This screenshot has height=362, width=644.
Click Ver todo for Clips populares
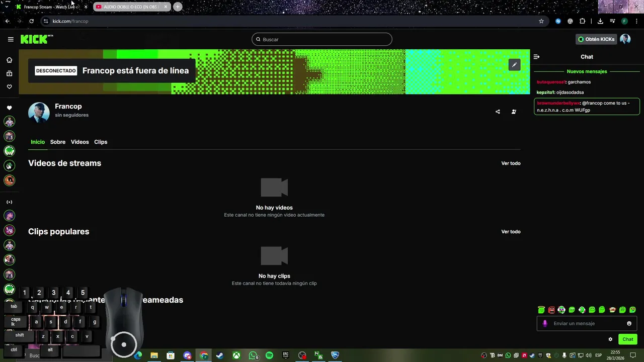pyautogui.click(x=511, y=232)
